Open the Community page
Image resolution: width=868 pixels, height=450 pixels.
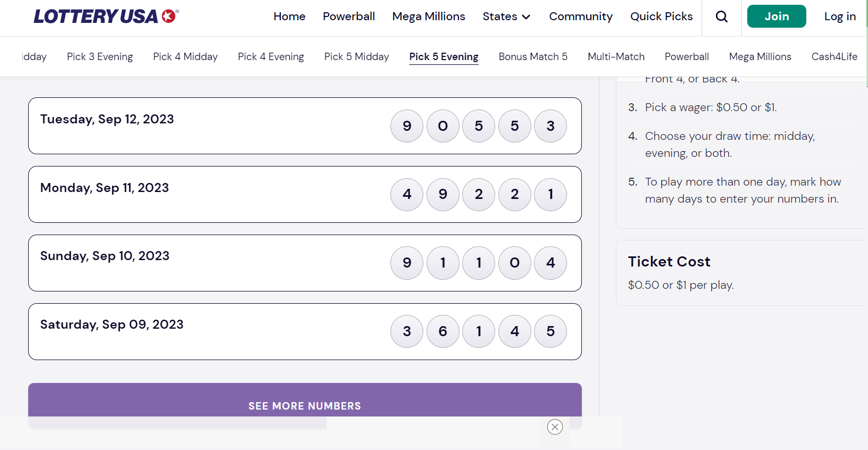tap(581, 16)
